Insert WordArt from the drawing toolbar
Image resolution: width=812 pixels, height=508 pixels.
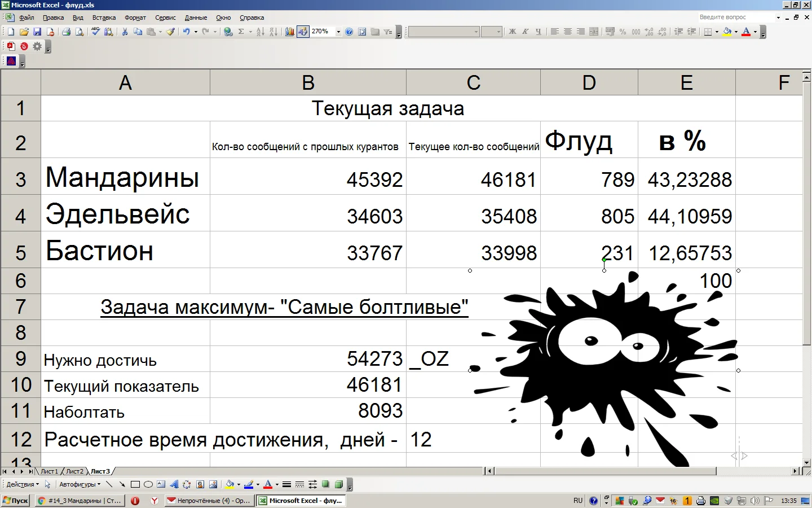tap(174, 484)
